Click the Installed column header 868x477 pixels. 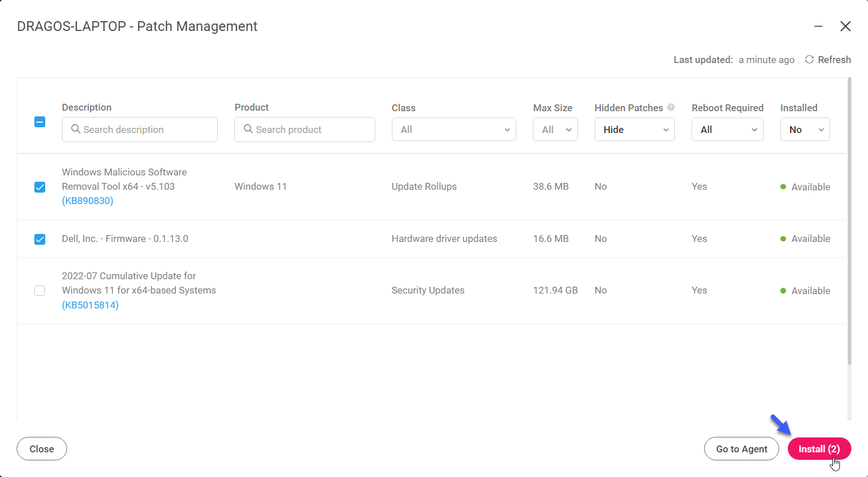tap(799, 108)
